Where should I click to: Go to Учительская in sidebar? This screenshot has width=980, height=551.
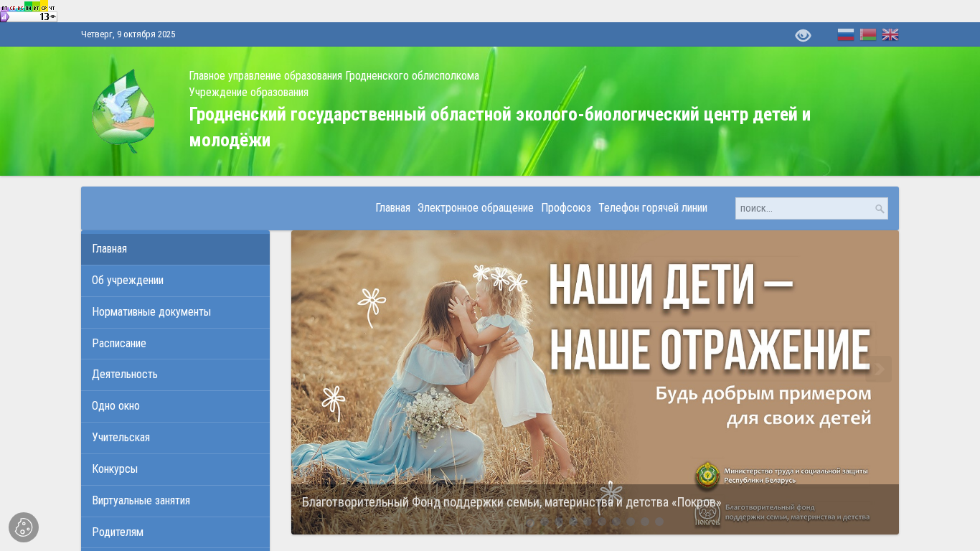click(x=175, y=438)
